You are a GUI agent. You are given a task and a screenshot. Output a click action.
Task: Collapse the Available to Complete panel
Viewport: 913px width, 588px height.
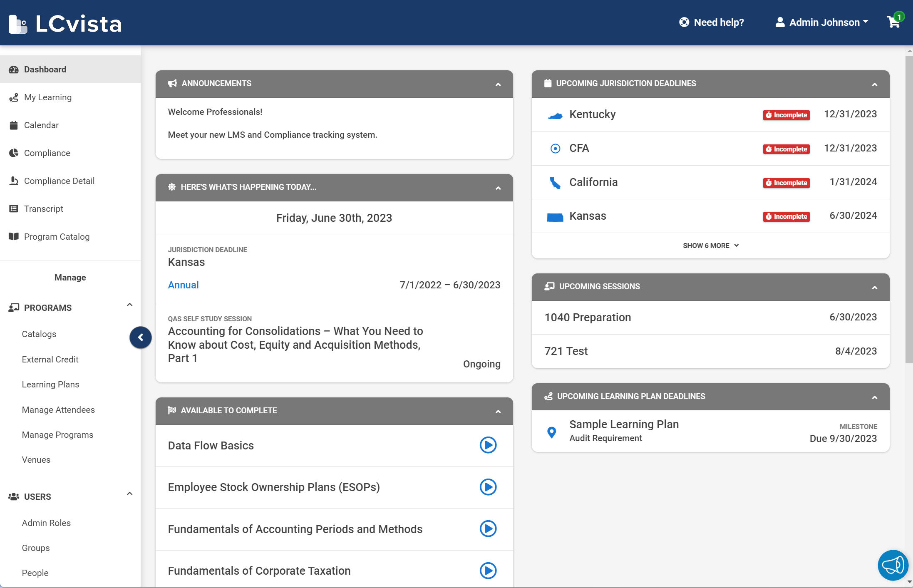pyautogui.click(x=498, y=412)
